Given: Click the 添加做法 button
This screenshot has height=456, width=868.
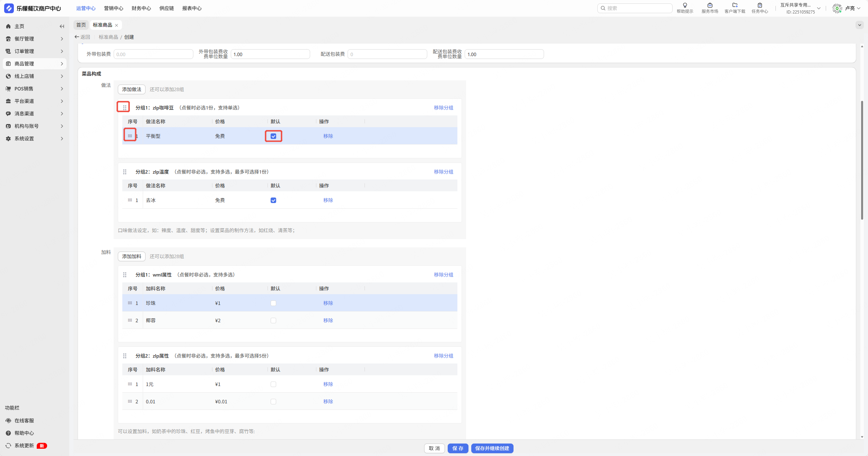Looking at the screenshot, I should point(131,89).
